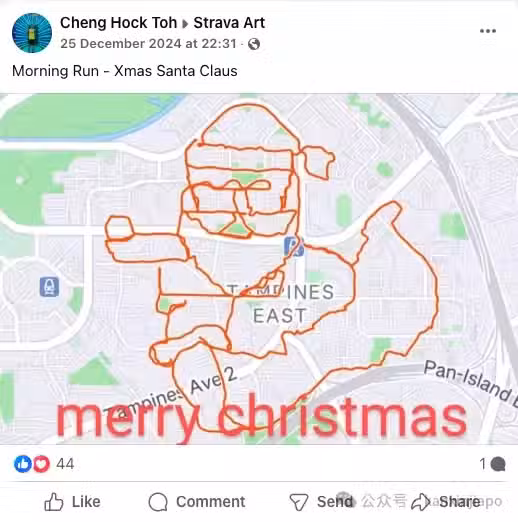Screen dimensions: 518x522
Task: View the 44 reactions list
Action: [x=65, y=464]
